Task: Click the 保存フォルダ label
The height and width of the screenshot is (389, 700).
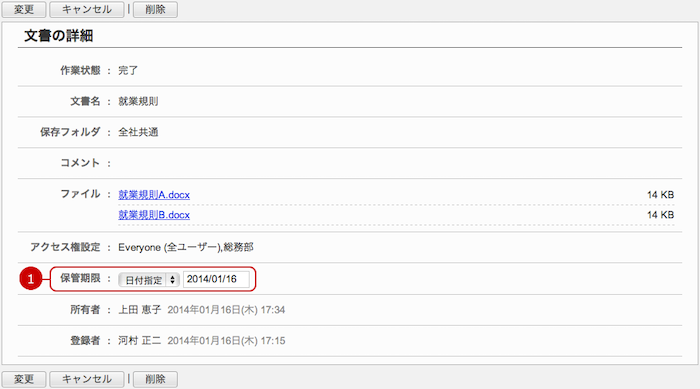Action: (x=70, y=132)
